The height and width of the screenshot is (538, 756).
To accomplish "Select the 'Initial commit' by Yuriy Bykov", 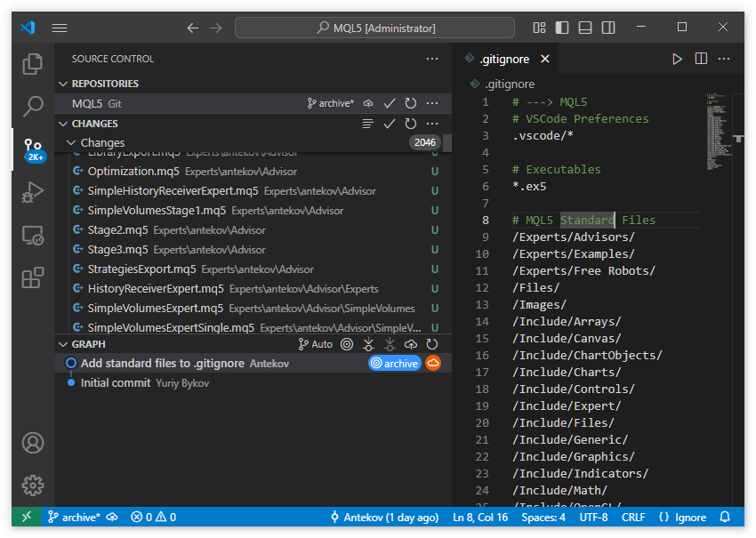I will 253,382.
